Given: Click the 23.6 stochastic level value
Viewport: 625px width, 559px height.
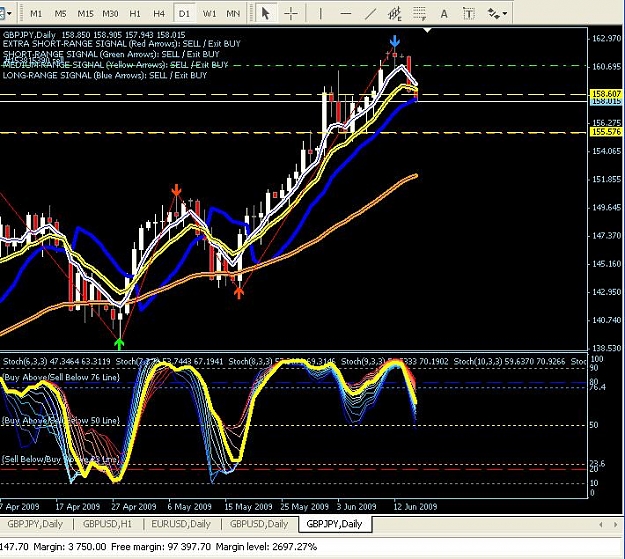Looking at the screenshot, I should (x=597, y=463).
